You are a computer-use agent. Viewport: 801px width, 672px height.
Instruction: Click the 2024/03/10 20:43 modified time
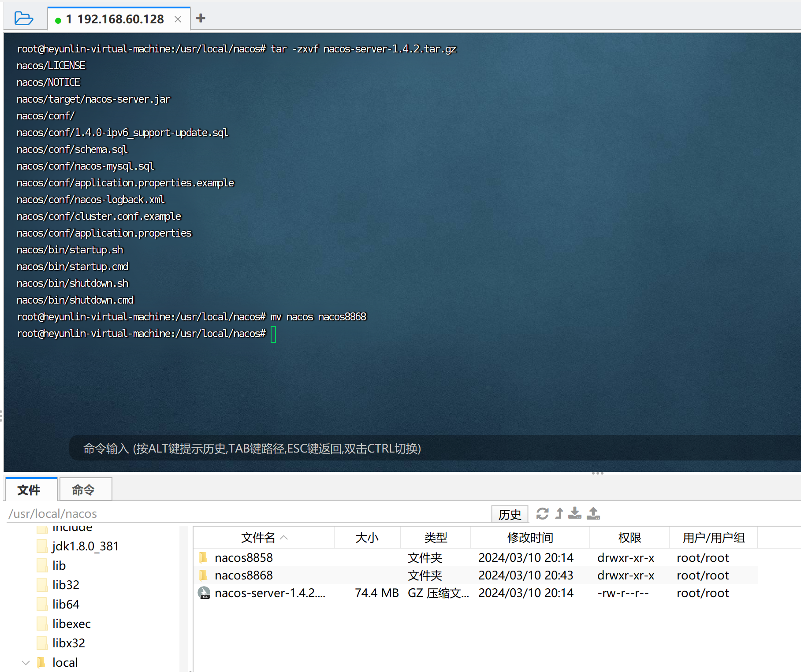(525, 575)
